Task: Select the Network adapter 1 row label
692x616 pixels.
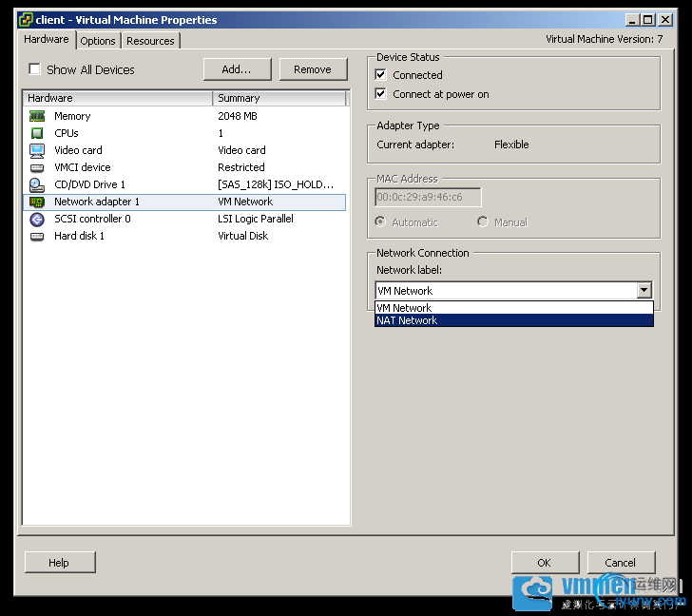Action: click(97, 202)
